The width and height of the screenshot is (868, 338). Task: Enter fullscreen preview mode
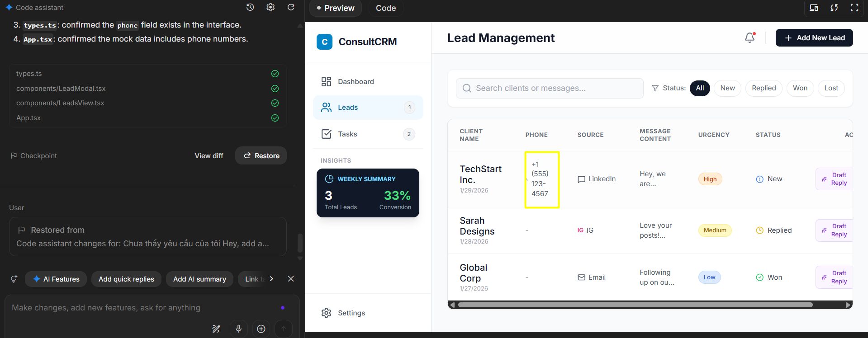[854, 8]
